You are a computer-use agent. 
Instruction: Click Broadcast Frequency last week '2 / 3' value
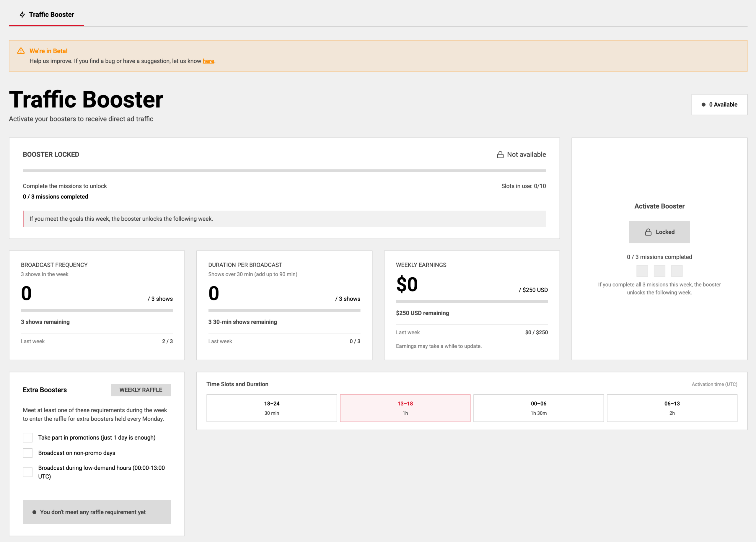[x=167, y=341]
